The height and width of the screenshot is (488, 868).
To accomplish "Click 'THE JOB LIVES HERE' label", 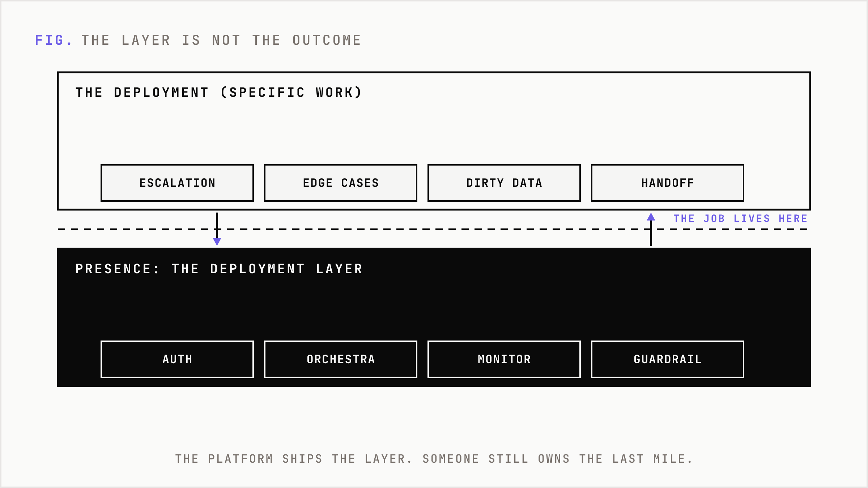I will point(740,219).
